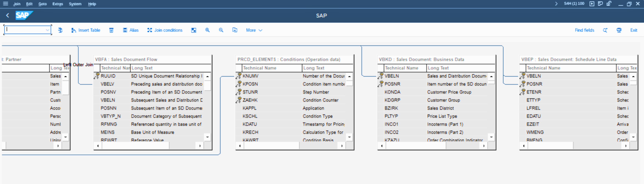Open the command field dropdown arrow
This screenshot has width=644, height=184.
click(47, 30)
